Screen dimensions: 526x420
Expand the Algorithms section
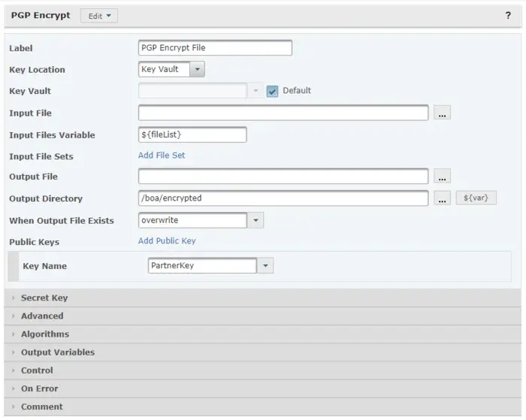click(263, 334)
